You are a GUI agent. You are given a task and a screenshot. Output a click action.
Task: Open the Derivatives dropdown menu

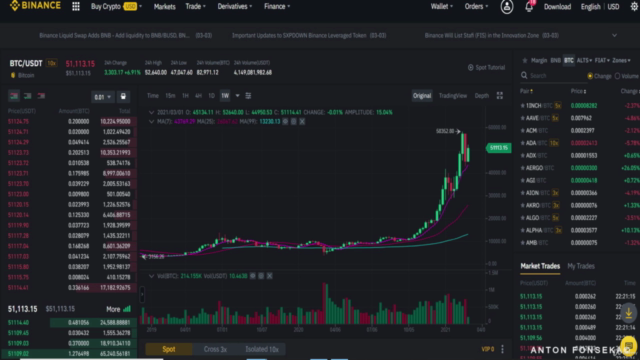(x=235, y=7)
